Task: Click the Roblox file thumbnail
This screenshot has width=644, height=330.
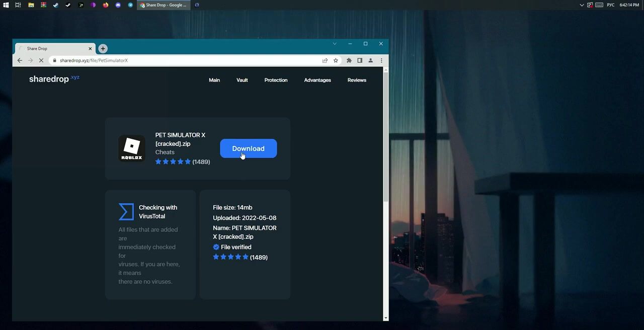Action: (x=132, y=148)
